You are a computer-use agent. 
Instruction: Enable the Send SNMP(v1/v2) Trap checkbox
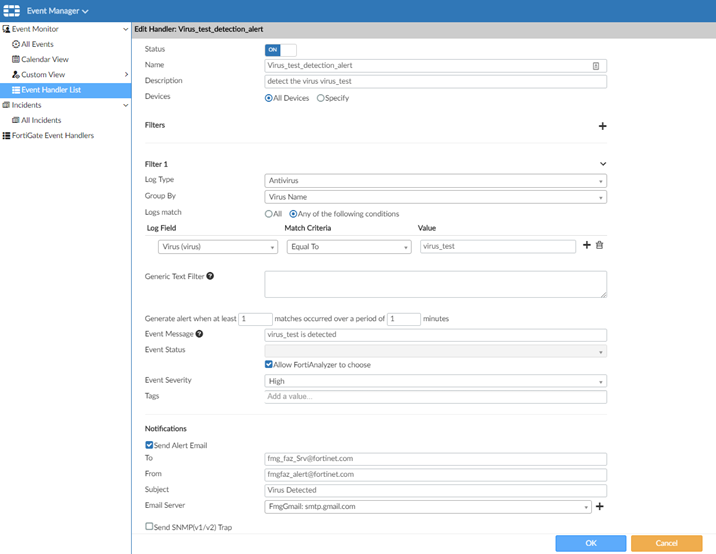click(x=149, y=526)
